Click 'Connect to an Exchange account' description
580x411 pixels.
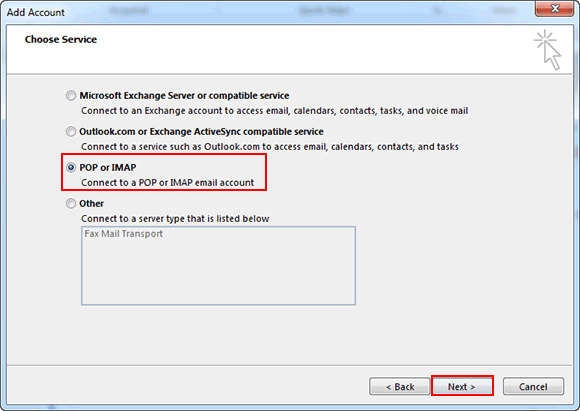274,111
